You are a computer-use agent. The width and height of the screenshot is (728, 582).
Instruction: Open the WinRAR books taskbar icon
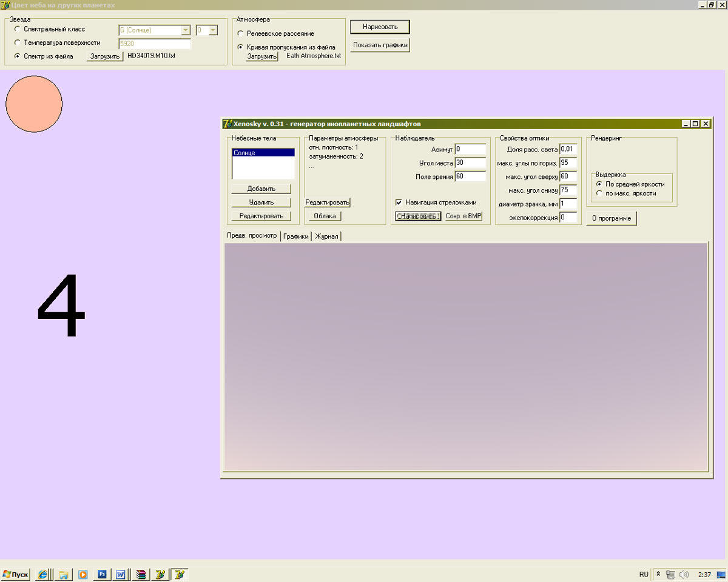(x=141, y=574)
